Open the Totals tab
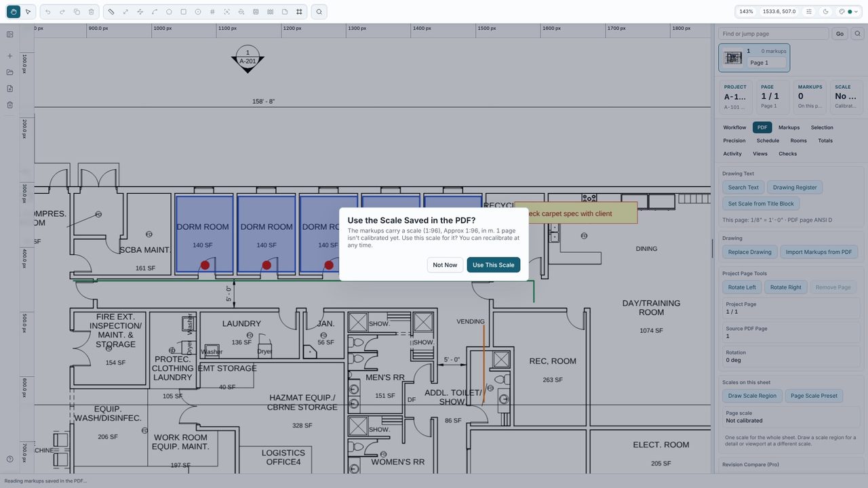Viewport: 868px width, 488px height. click(x=825, y=140)
